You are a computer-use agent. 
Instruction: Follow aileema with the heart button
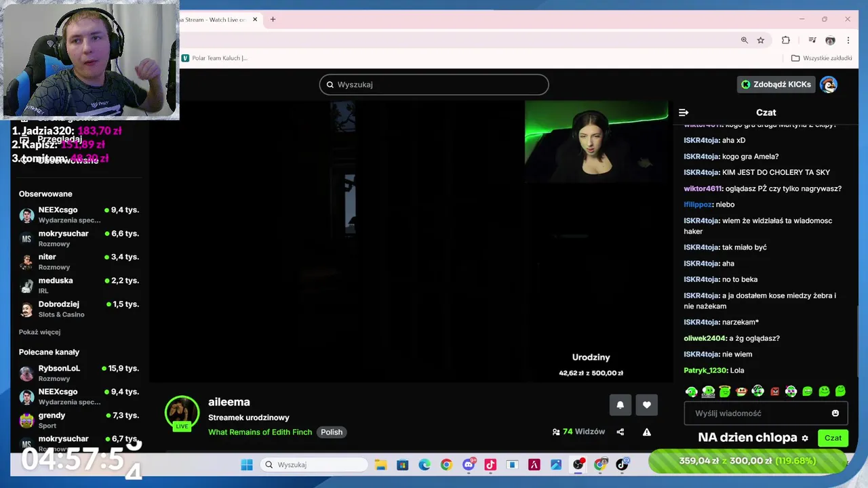click(x=647, y=405)
